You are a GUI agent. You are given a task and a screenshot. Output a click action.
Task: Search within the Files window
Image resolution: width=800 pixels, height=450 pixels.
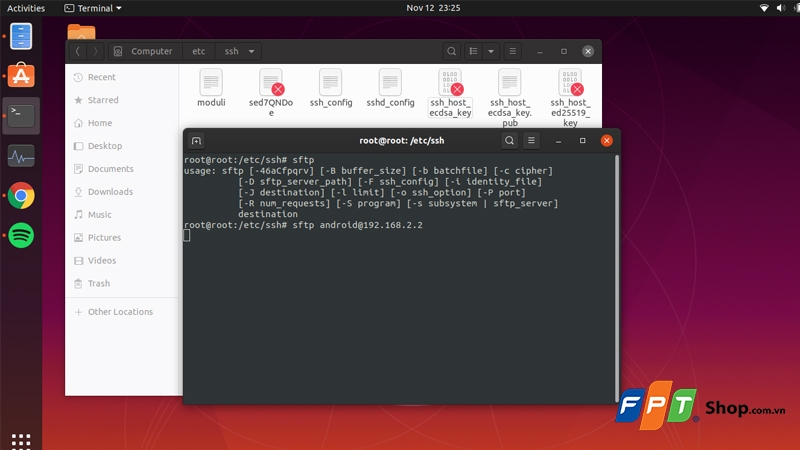point(452,51)
